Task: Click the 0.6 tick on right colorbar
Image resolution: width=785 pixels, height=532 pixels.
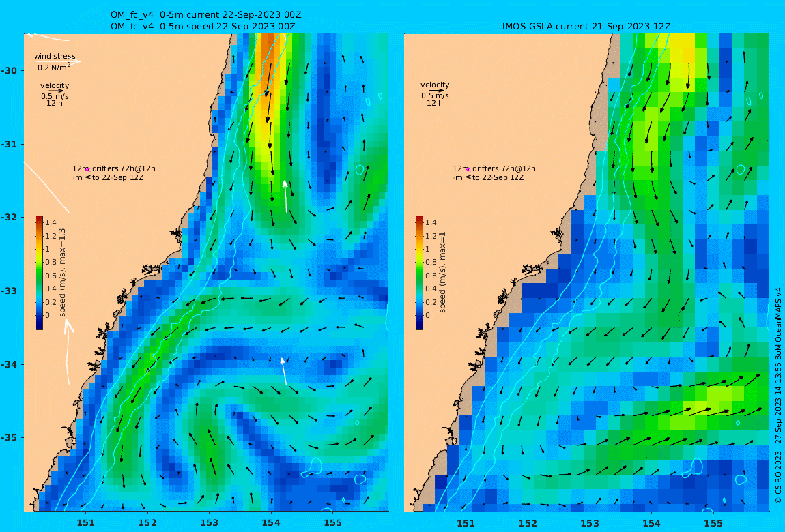Action: (x=431, y=276)
